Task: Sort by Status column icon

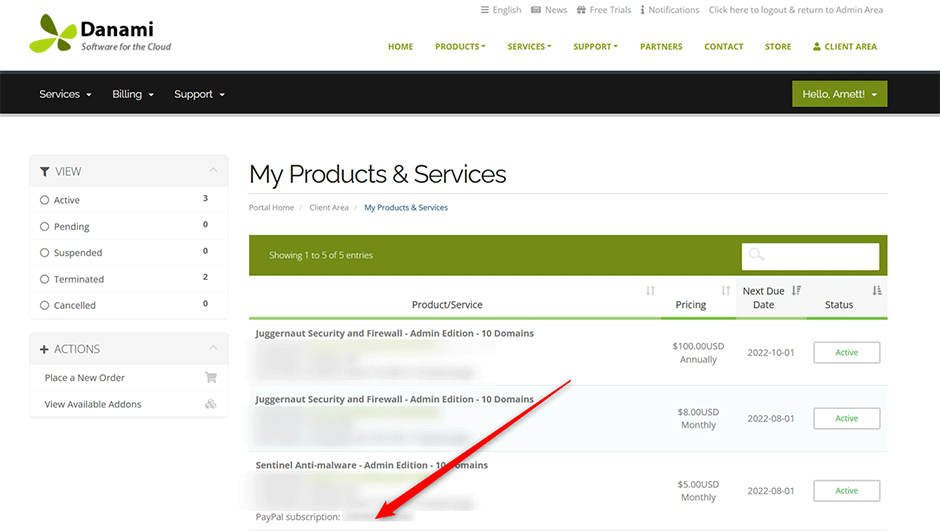Action: pos(876,291)
